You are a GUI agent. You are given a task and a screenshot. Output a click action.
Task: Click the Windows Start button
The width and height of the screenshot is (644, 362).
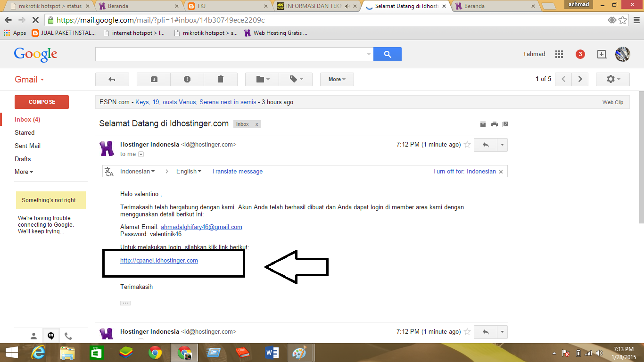pos(11,352)
